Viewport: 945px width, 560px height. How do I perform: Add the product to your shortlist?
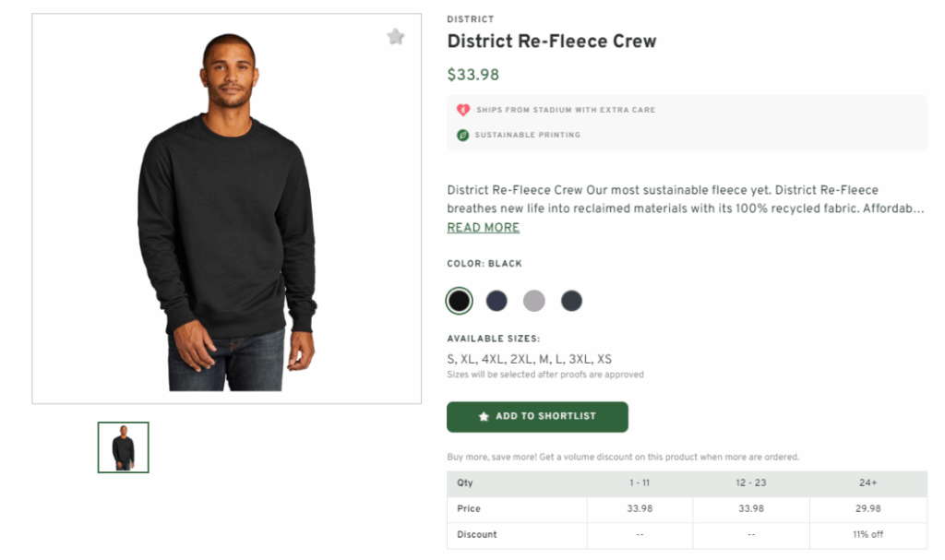[x=537, y=417]
